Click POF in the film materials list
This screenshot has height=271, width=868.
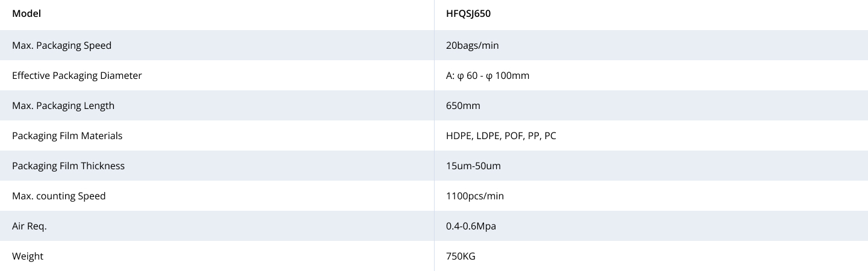[514, 135]
